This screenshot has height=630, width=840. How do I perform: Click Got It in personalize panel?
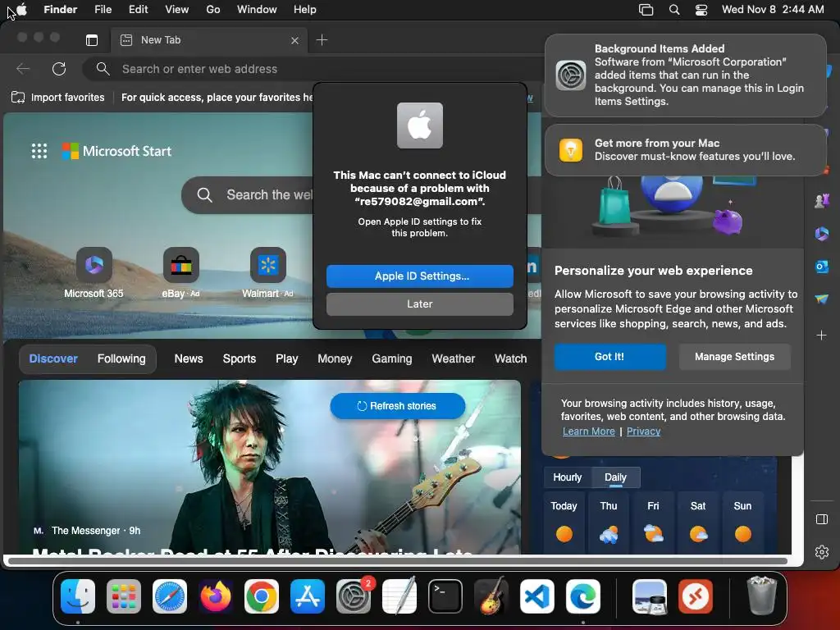pyautogui.click(x=609, y=357)
